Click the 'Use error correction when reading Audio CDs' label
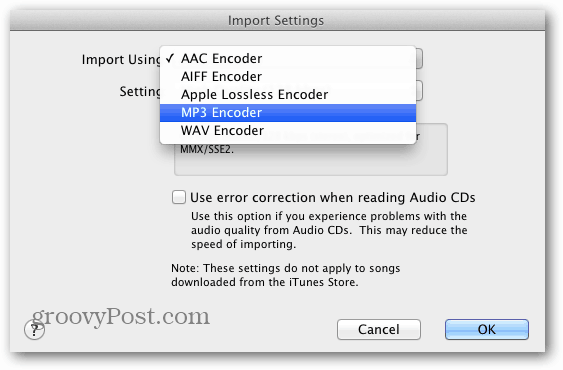The image size is (563, 370). coord(332,197)
